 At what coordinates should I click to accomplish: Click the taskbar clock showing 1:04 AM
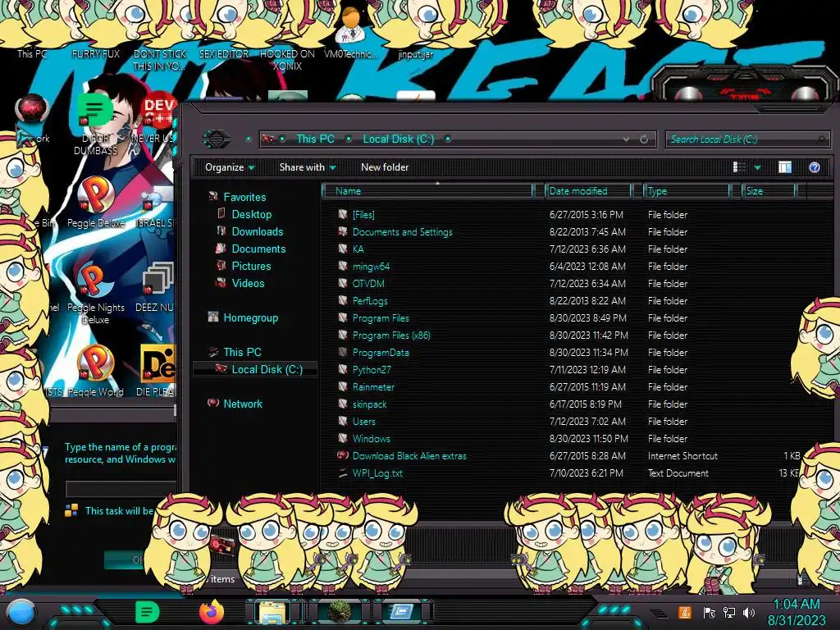(x=797, y=612)
